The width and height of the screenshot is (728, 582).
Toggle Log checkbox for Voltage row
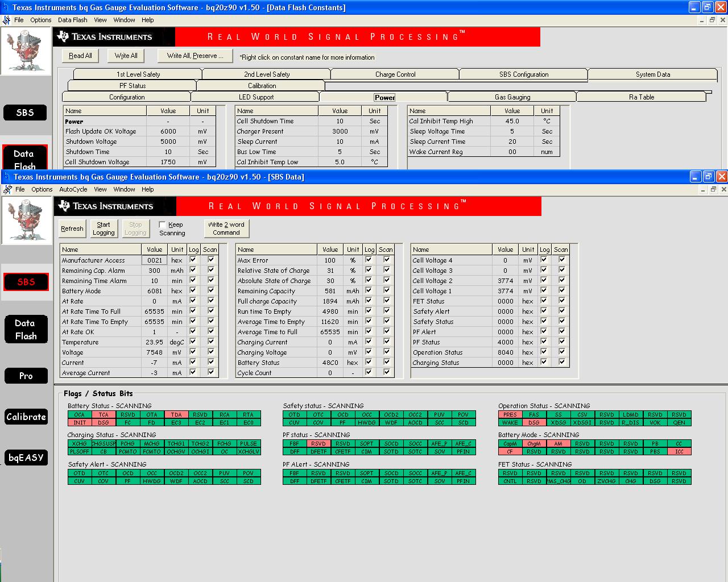[x=193, y=352]
